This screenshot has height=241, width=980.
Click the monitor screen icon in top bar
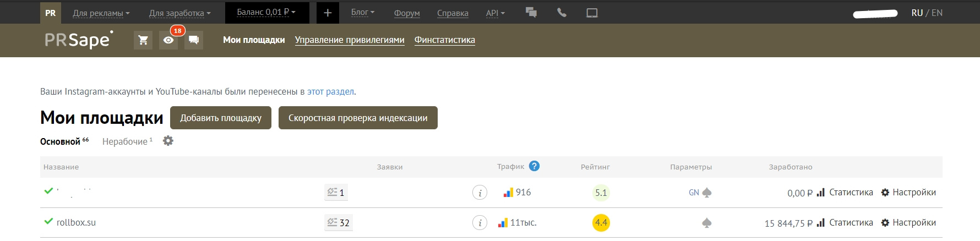(592, 13)
